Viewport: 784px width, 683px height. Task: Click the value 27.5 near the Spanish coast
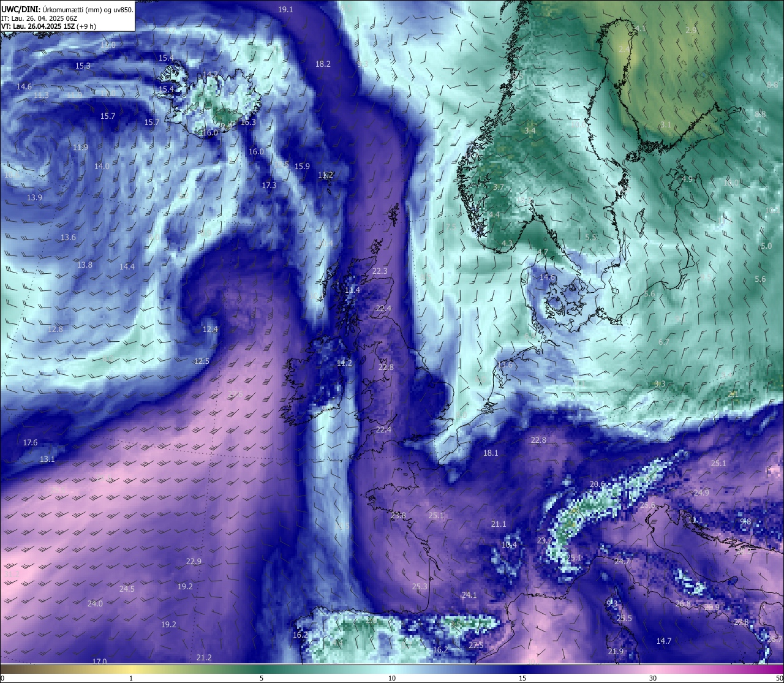pos(476,646)
